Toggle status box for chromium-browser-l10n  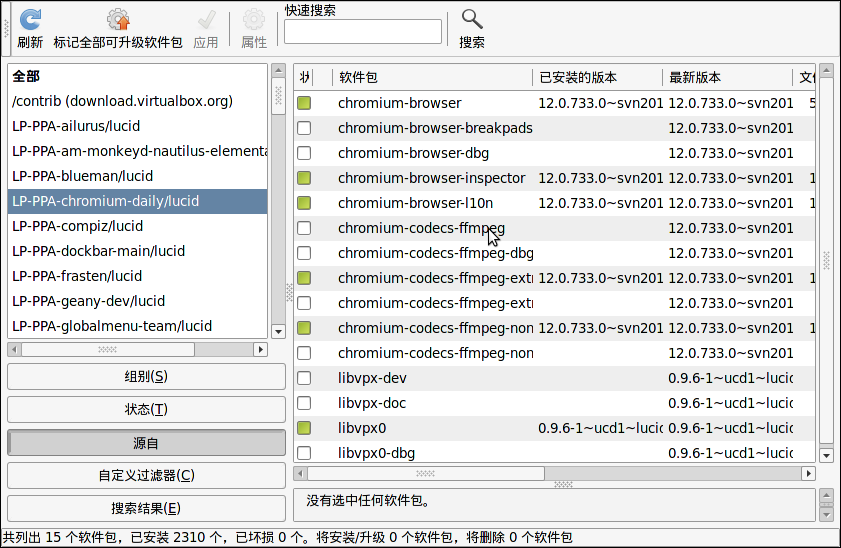click(x=304, y=203)
